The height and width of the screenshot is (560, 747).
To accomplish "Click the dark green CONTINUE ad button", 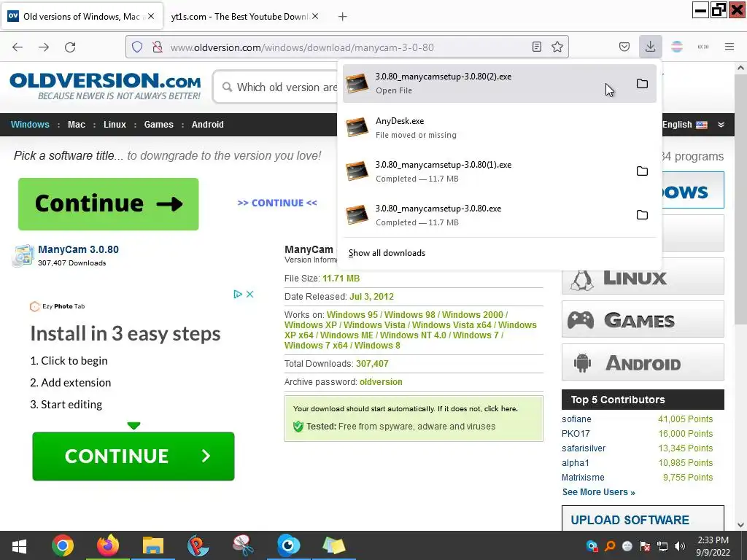I will coord(133,456).
